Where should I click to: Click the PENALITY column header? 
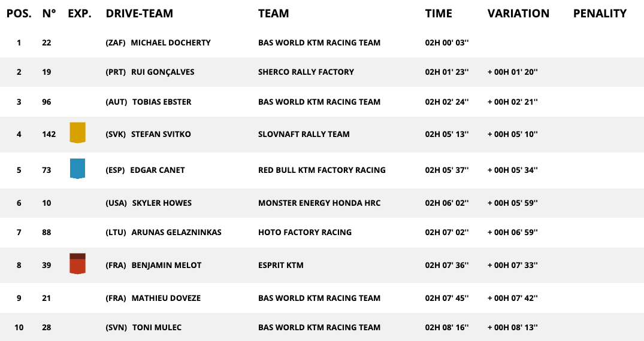(x=600, y=13)
